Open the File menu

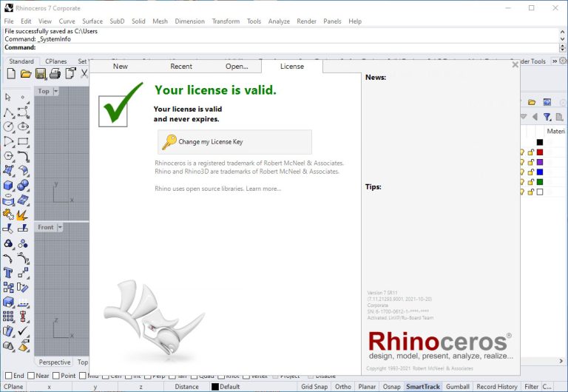coord(9,21)
